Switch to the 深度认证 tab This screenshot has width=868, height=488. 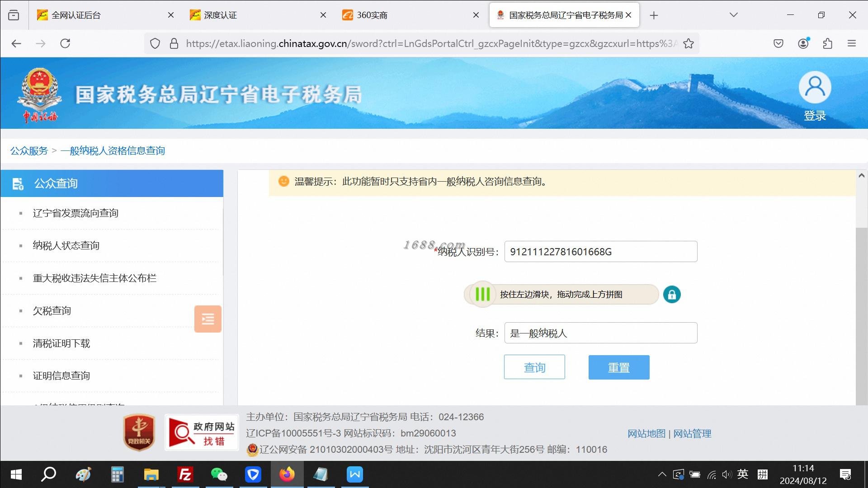coord(258,15)
